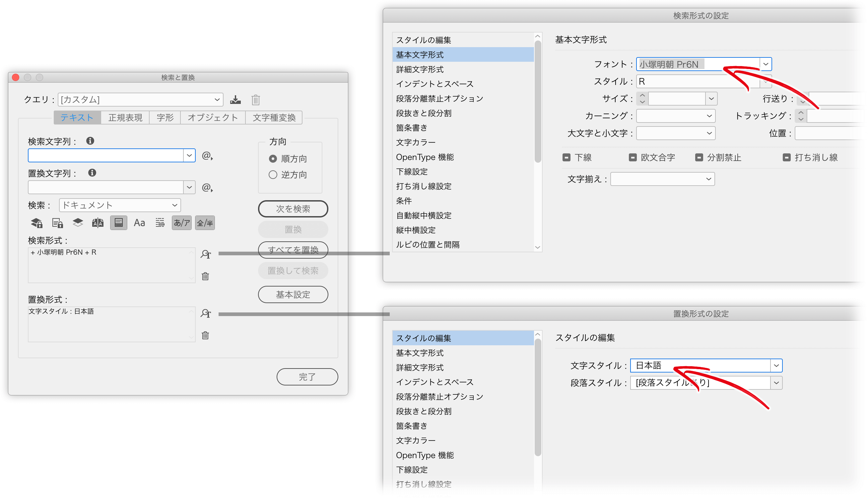Click トラッキング stepper arrows
The image size is (868, 498).
tap(801, 116)
